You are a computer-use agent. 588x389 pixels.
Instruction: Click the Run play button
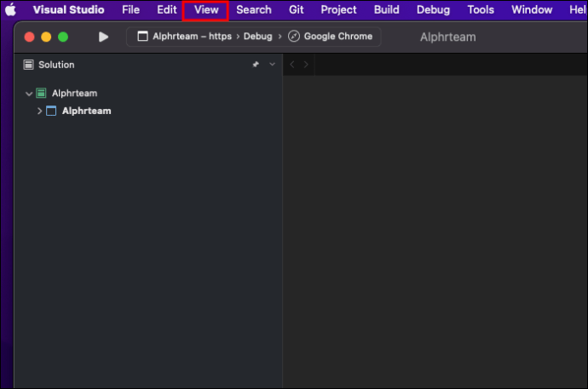pyautogui.click(x=103, y=37)
